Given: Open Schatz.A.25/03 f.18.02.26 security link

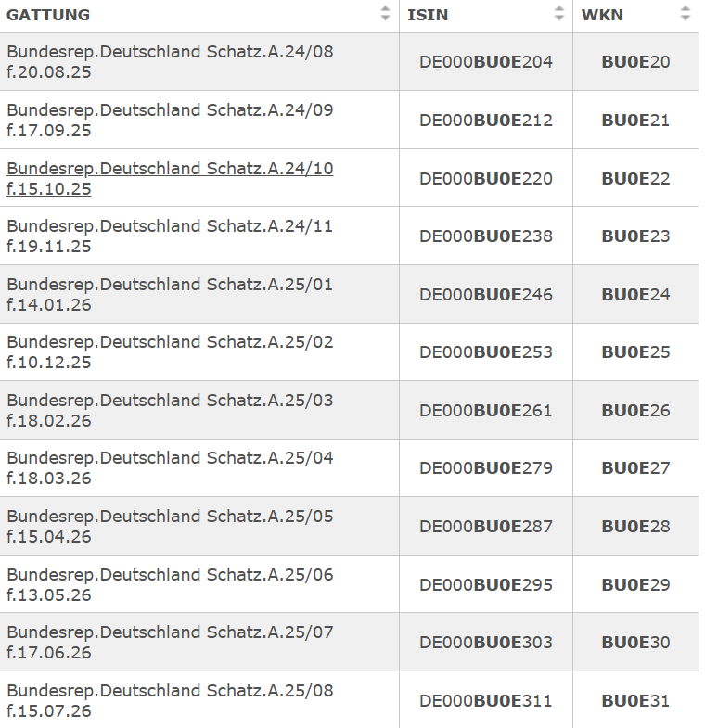Looking at the screenshot, I should (x=170, y=410).
